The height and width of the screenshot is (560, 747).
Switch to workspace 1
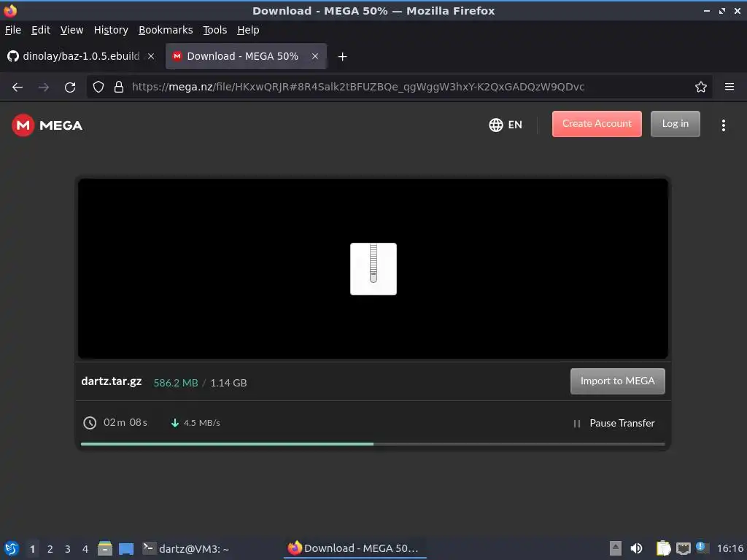pos(32,549)
